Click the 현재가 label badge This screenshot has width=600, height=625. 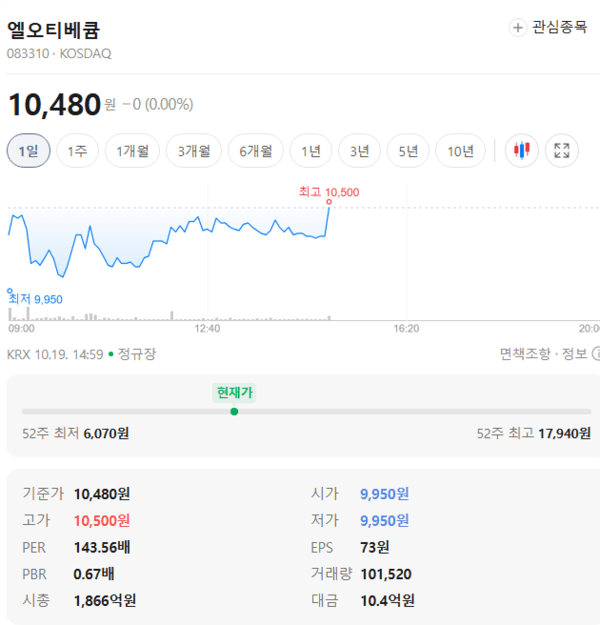pos(234,393)
